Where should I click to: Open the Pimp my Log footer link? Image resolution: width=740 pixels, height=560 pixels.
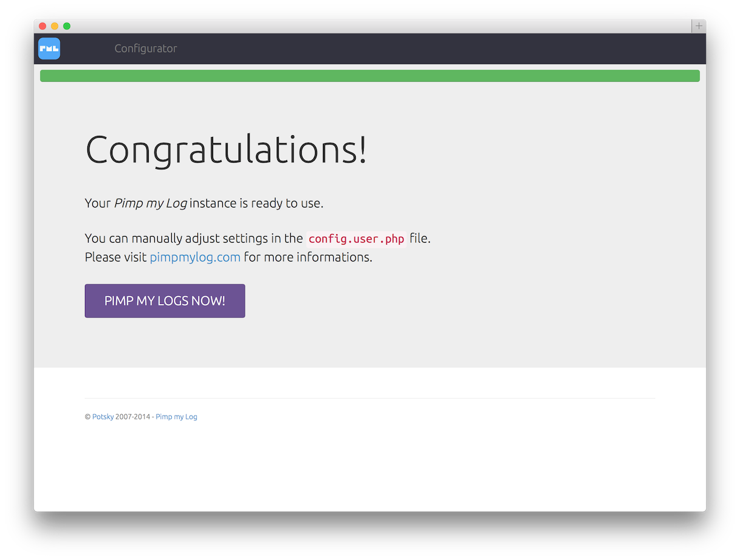[177, 417]
